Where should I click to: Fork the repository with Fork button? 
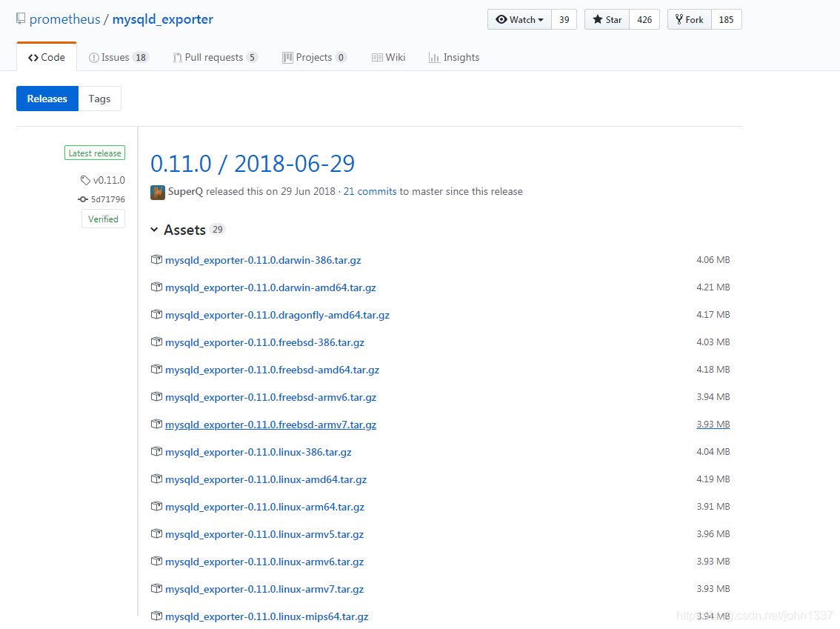690,19
